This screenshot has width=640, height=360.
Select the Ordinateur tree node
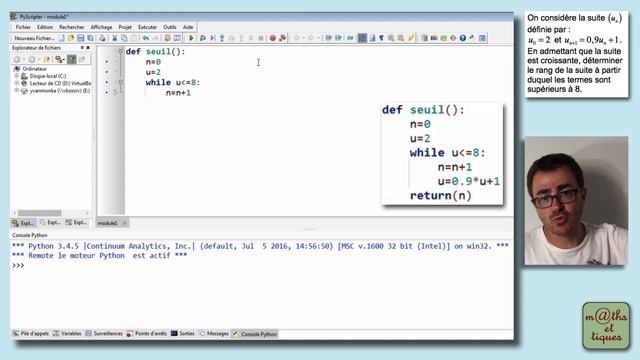point(34,69)
